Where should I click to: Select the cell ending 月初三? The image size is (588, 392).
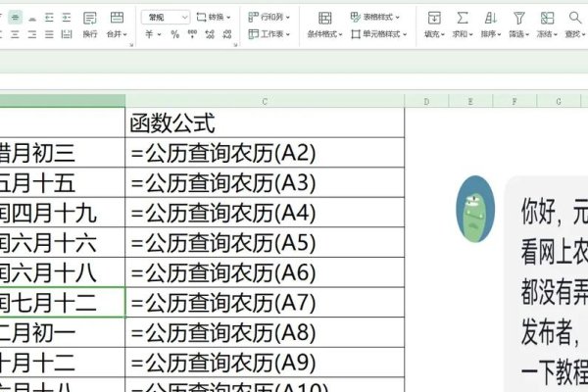pyautogui.click(x=63, y=153)
